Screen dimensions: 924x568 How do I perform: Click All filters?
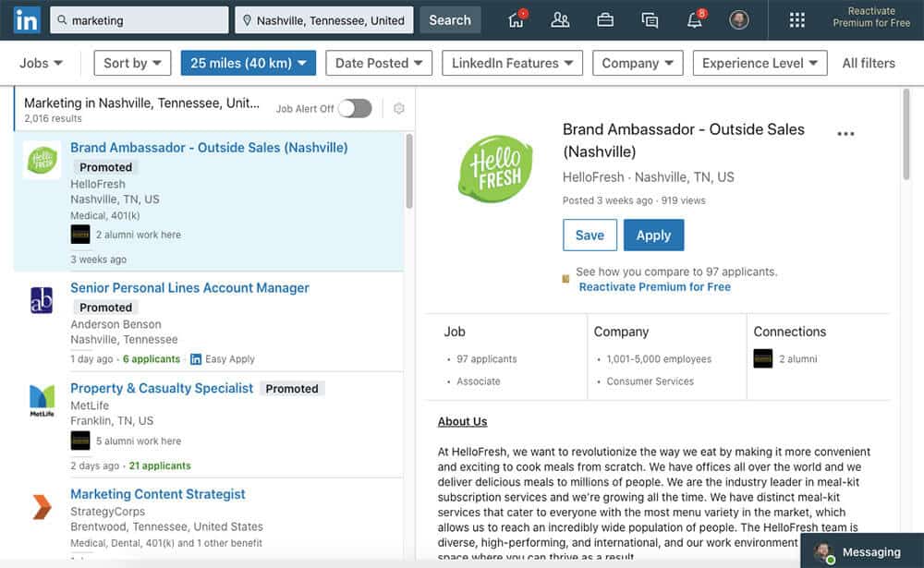click(x=868, y=63)
